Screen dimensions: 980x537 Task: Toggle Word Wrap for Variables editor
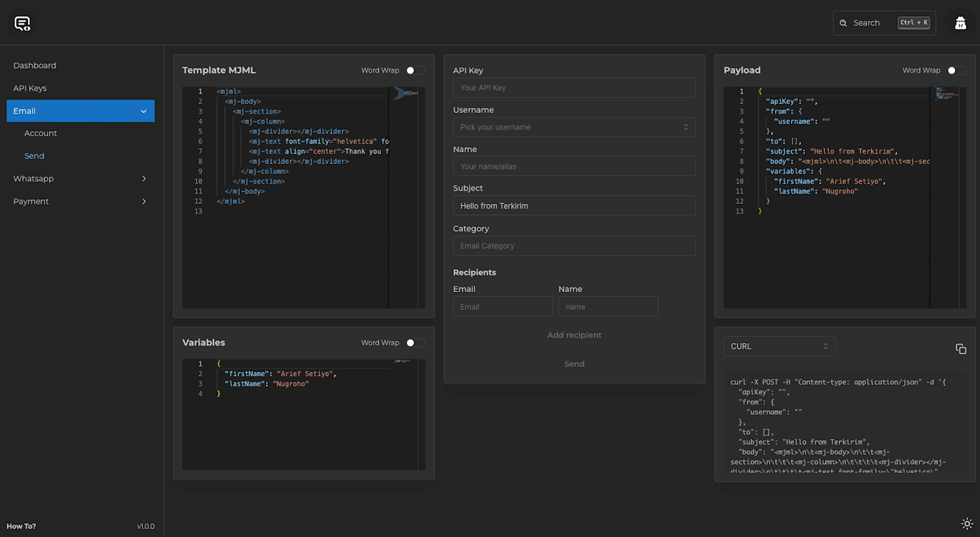416,343
